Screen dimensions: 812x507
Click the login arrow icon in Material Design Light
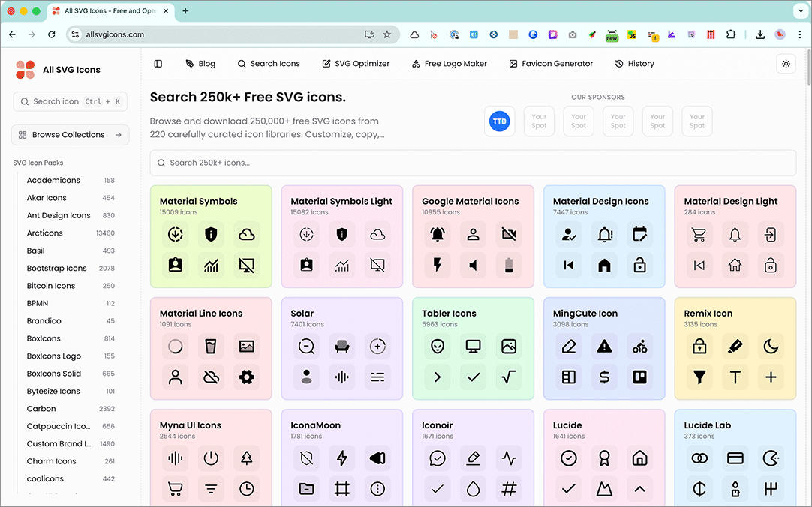771,235
